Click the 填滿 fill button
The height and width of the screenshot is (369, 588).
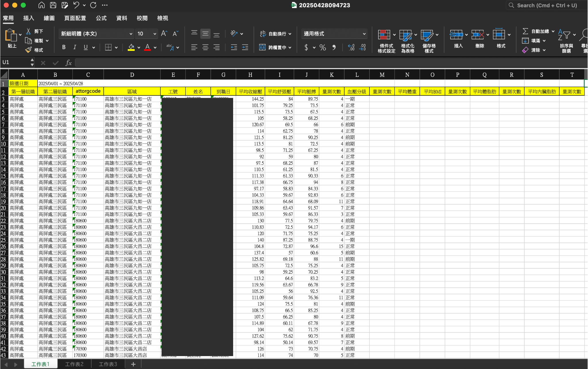pyautogui.click(x=534, y=41)
